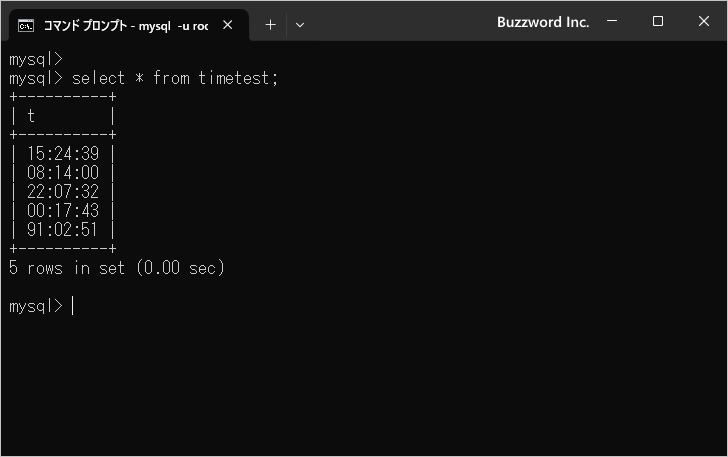The width and height of the screenshot is (728, 457).
Task: Click the 22:07:32 result row
Action: click(63, 192)
